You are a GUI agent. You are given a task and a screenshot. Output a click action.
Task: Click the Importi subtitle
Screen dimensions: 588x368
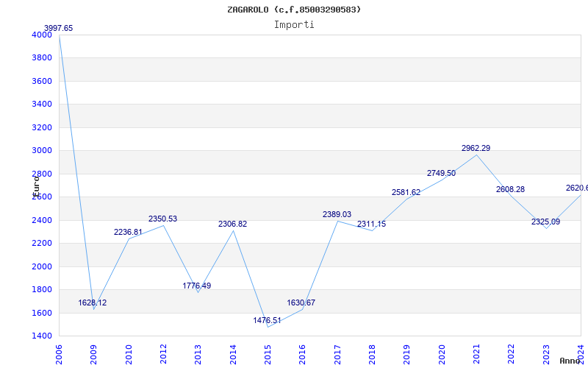(294, 25)
